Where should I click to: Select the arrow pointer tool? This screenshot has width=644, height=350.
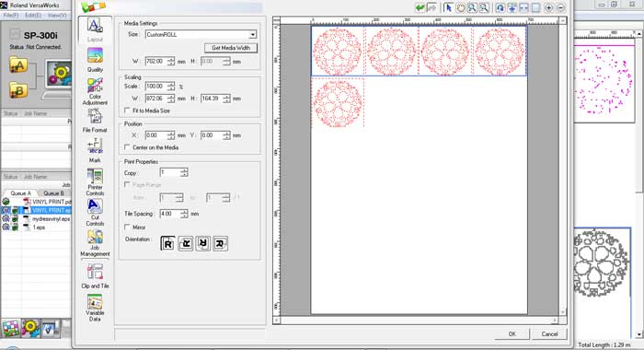tap(449, 7)
